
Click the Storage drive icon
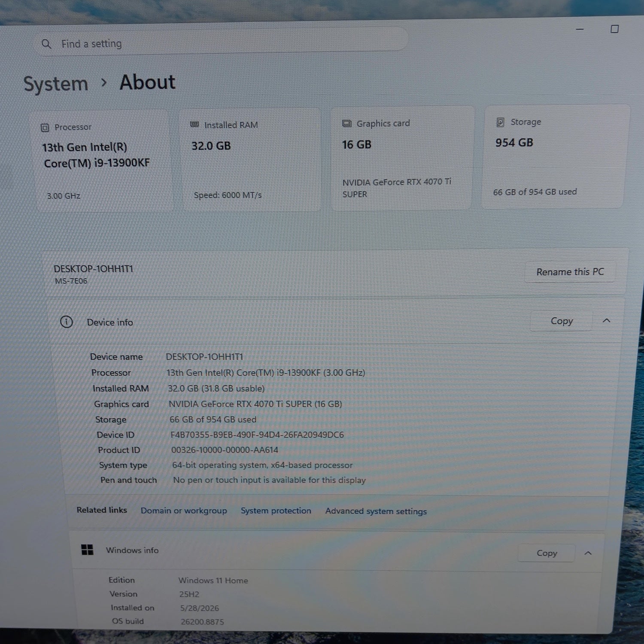500,122
